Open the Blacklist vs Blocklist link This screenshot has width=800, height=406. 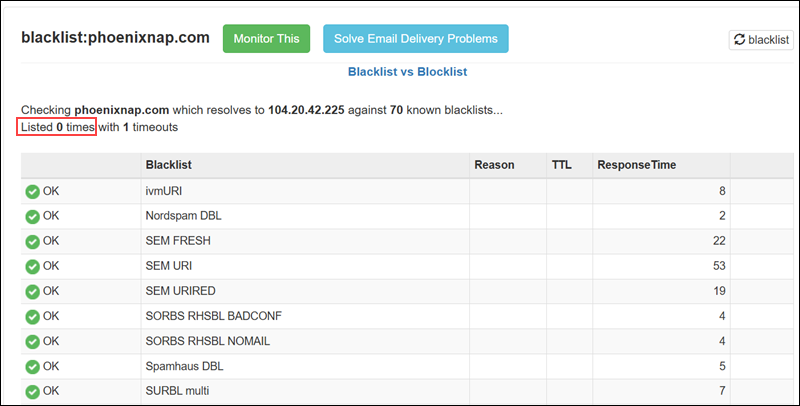[x=407, y=72]
